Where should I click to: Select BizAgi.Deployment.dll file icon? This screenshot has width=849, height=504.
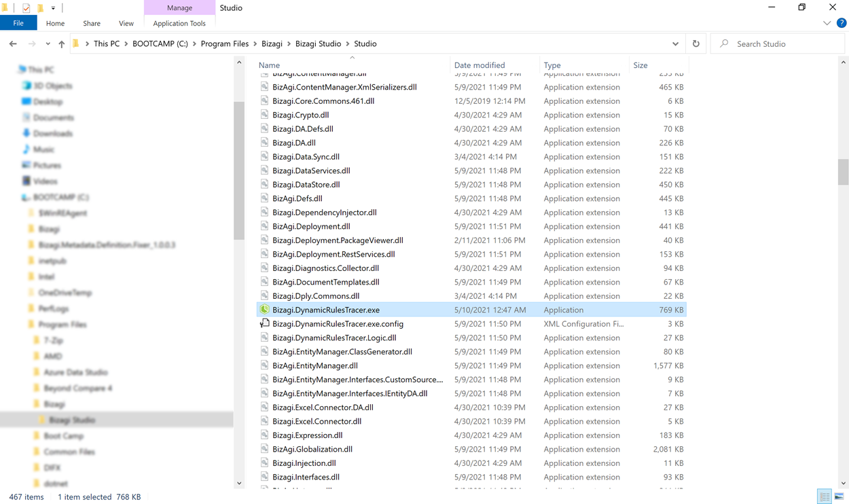click(x=265, y=226)
